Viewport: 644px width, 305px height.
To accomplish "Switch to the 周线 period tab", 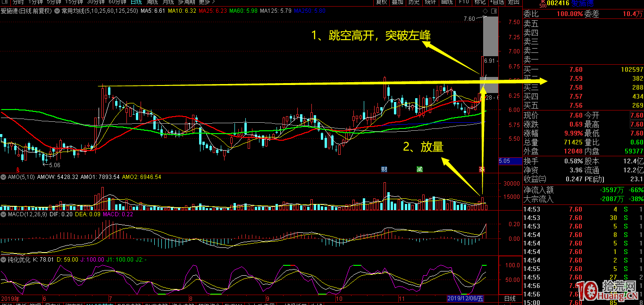I will click(152, 2).
